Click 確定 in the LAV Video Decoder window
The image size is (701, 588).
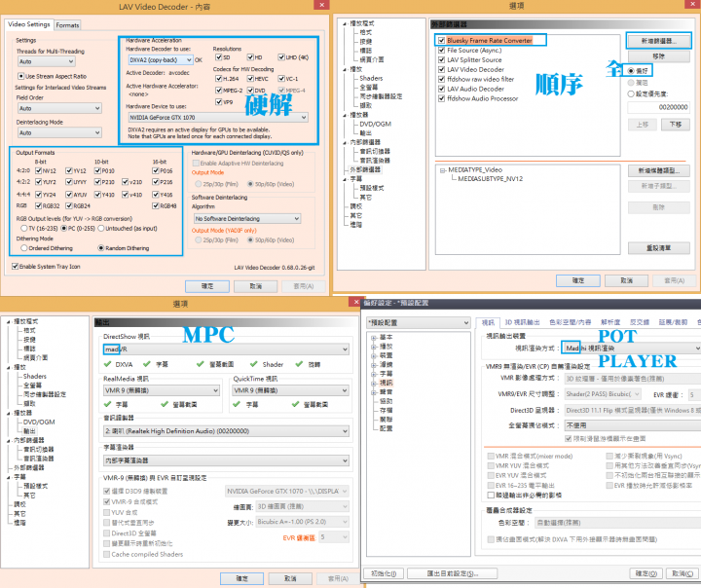207,286
